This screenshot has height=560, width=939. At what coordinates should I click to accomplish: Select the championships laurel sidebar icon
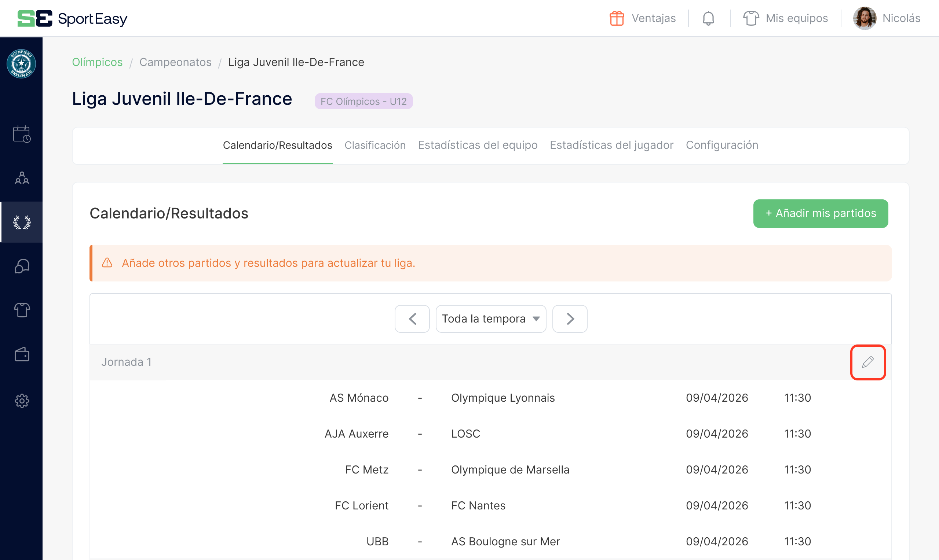point(22,222)
